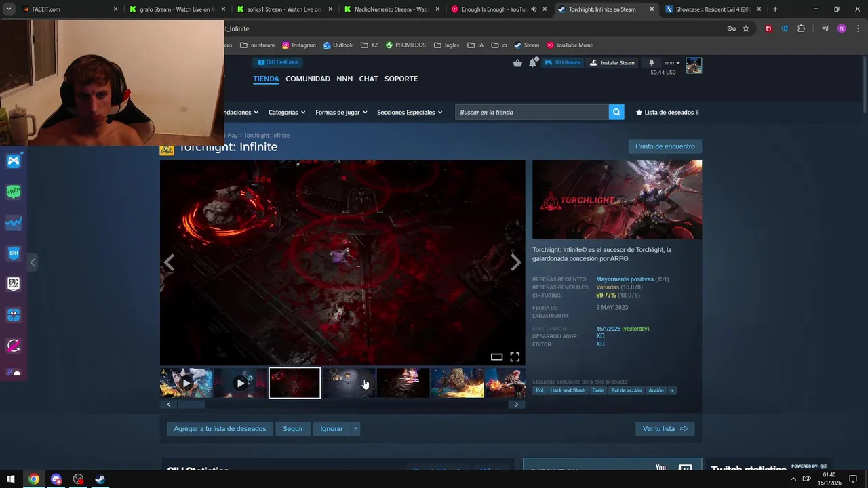Screen dimensions: 868x488
Task: Select the Rol de acción tag
Action: (626, 390)
